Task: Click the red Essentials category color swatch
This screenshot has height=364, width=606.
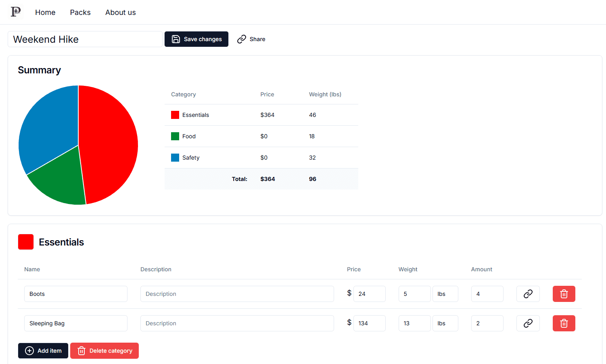Action: [x=26, y=242]
